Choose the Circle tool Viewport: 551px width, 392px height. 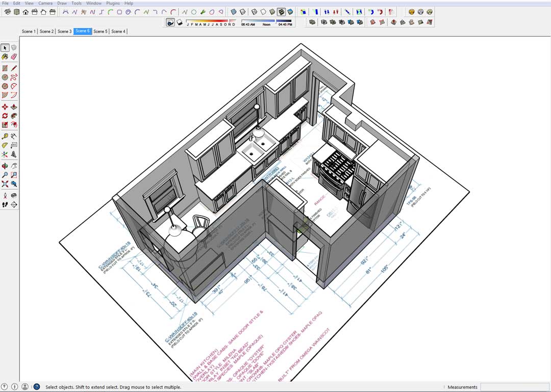[5, 77]
